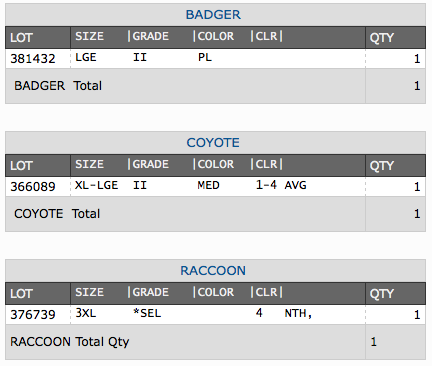Image resolution: width=432 pixels, height=366 pixels.
Task: Click QTY column header in BADGER table
Action: click(382, 38)
